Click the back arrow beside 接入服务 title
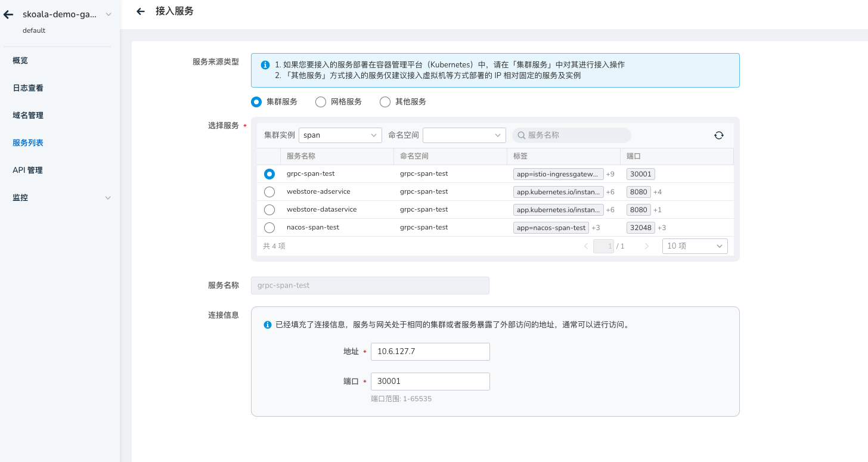 click(141, 11)
